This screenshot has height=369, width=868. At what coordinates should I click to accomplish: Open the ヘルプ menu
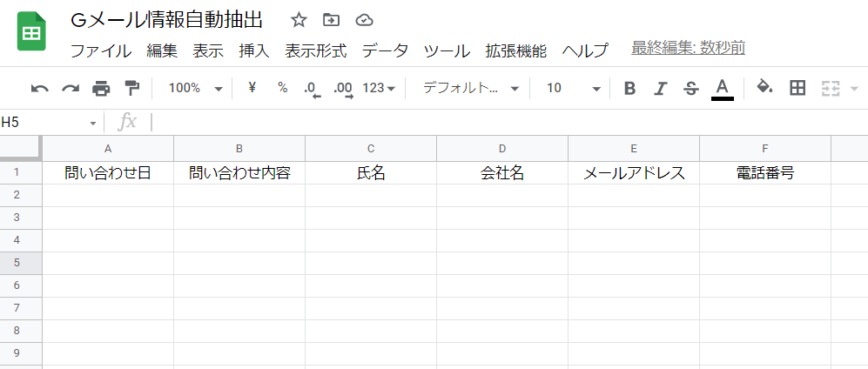[x=585, y=50]
